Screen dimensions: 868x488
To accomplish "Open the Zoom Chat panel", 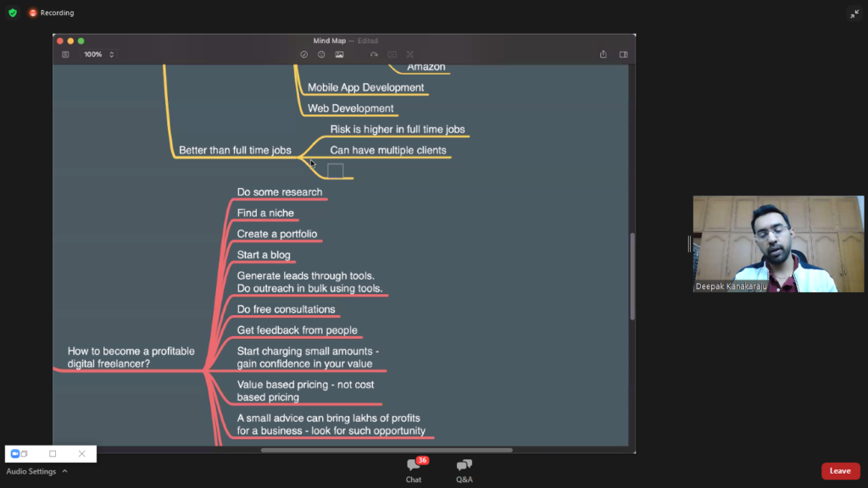I will point(413,469).
